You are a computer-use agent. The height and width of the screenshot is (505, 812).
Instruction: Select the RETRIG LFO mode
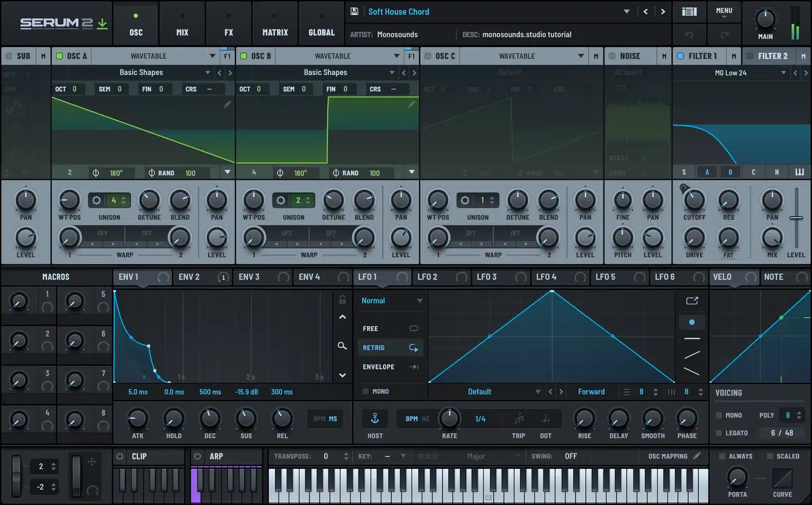390,348
